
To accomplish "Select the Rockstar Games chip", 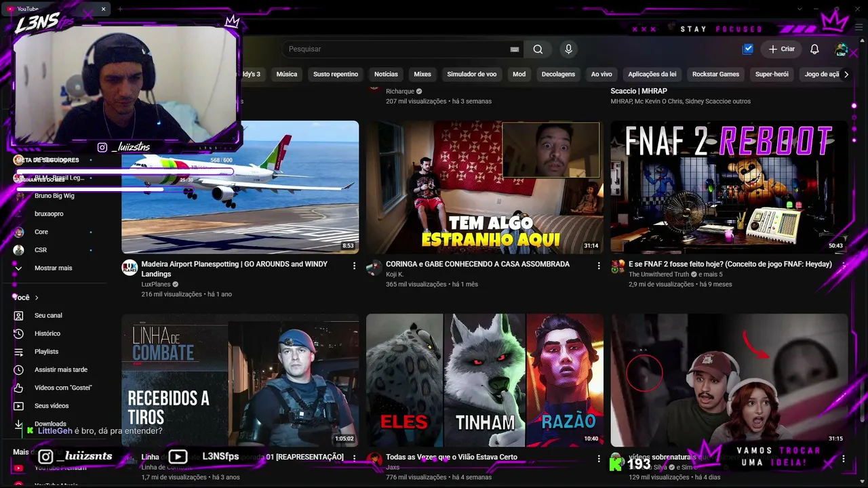I will pos(715,75).
